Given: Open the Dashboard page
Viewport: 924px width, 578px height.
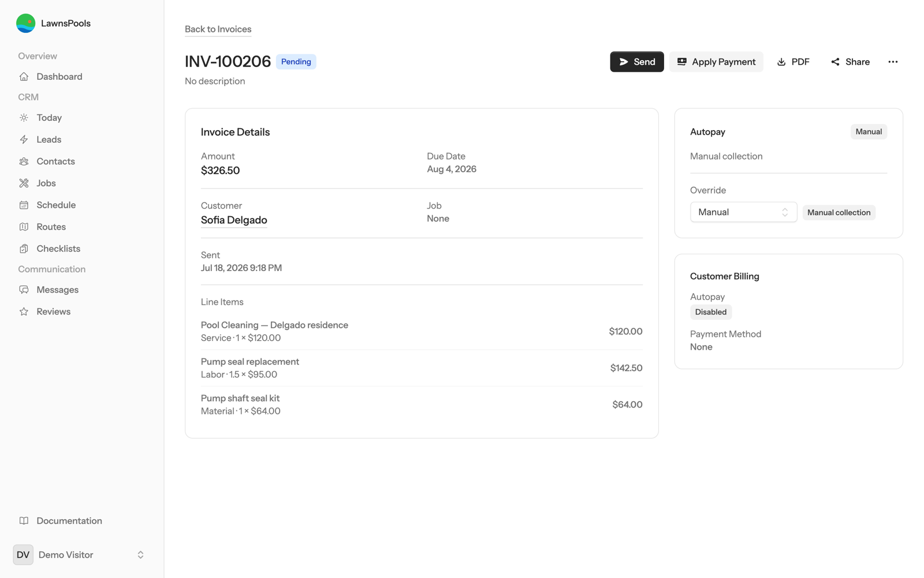Looking at the screenshot, I should [82, 76].
